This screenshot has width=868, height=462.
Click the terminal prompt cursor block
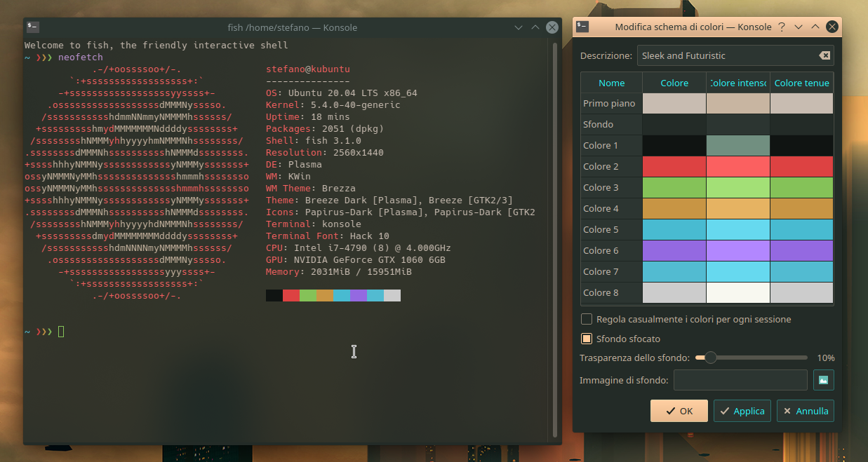pos(61,331)
